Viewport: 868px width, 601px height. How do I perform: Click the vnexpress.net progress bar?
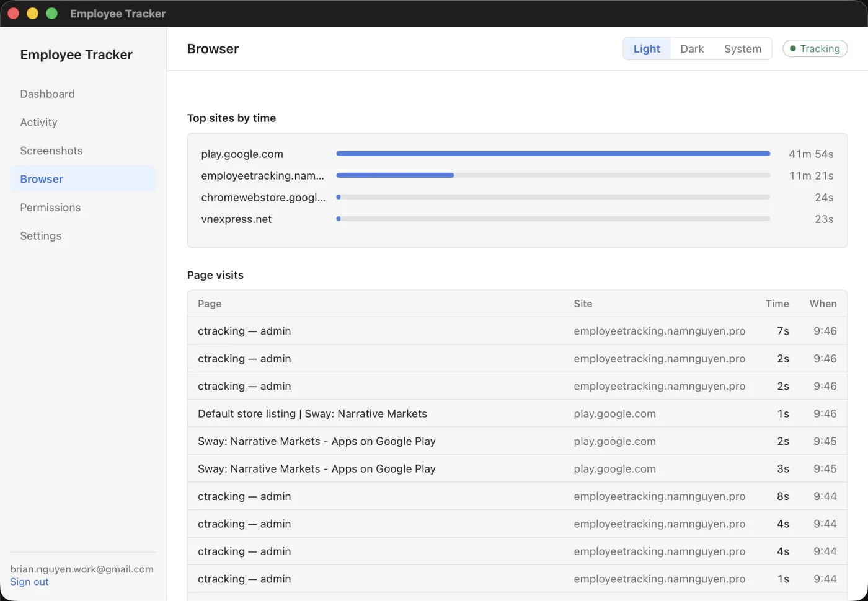(553, 219)
